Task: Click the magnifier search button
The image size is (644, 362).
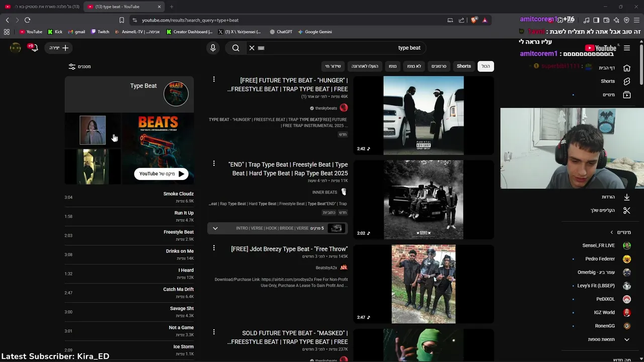Action: (x=235, y=48)
